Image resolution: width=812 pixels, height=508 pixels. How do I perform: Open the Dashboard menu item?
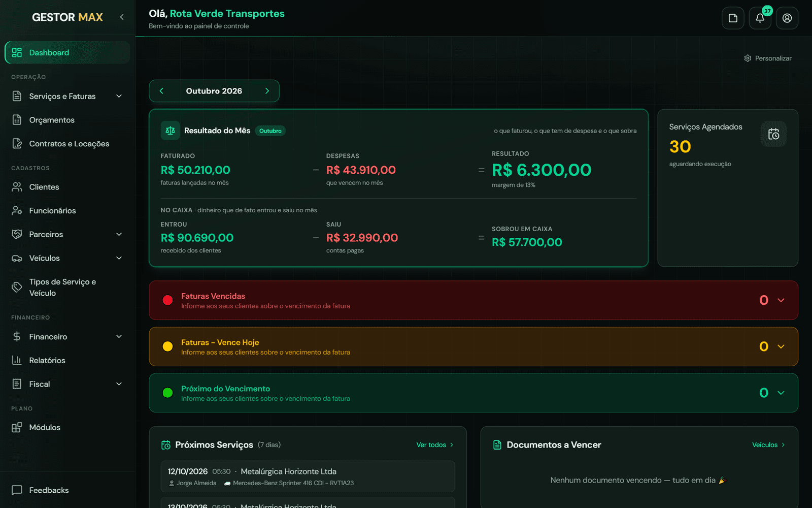(67, 53)
